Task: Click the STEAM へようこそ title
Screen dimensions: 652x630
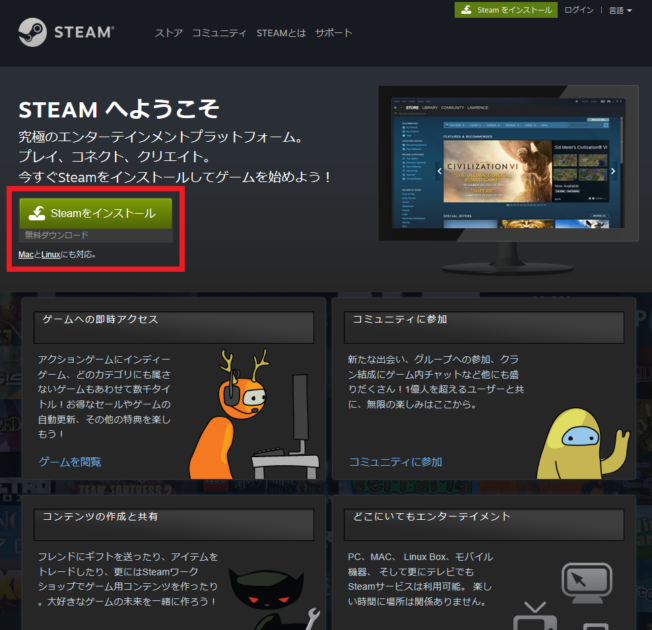Action: [x=119, y=109]
